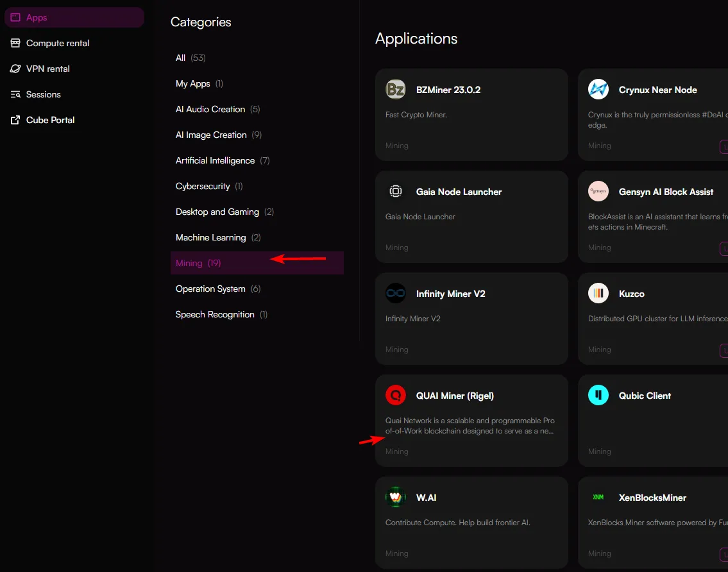Click the Kuzco app logo

coord(598,293)
